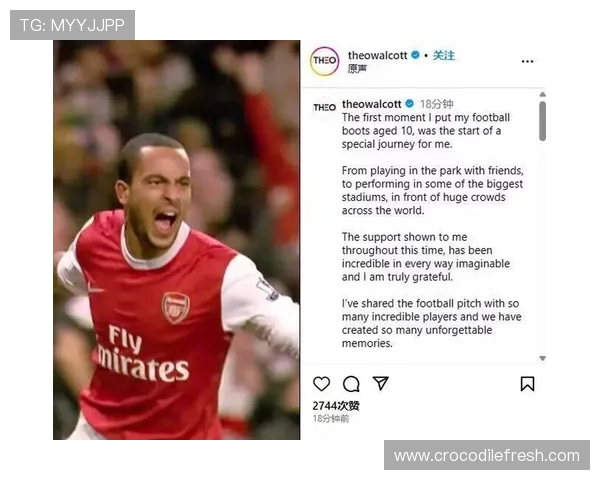
Task: Open the three-dot more options menu
Action: [x=527, y=61]
